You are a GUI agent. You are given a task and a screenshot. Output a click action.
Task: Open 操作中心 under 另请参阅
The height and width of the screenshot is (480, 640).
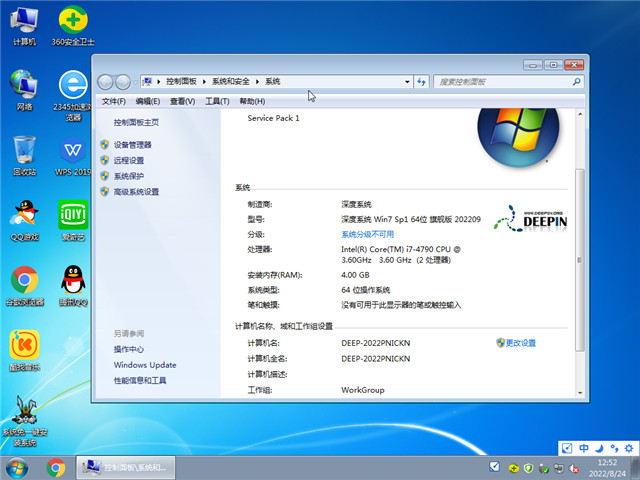coord(129,349)
